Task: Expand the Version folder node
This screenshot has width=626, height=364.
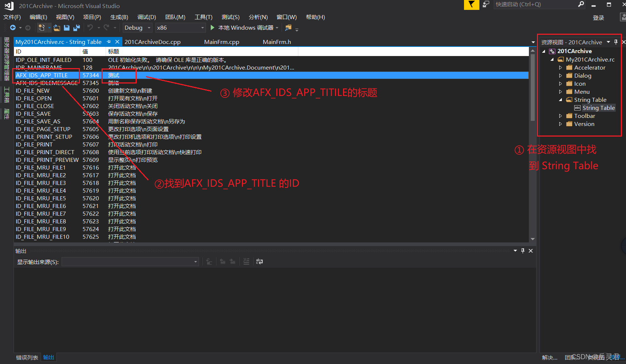Action: pos(560,124)
